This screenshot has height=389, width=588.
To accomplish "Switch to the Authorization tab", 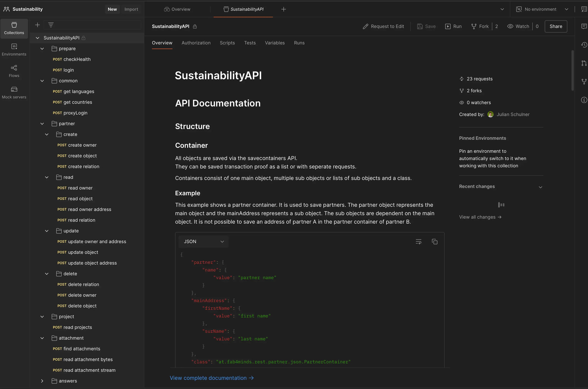I will point(196,43).
